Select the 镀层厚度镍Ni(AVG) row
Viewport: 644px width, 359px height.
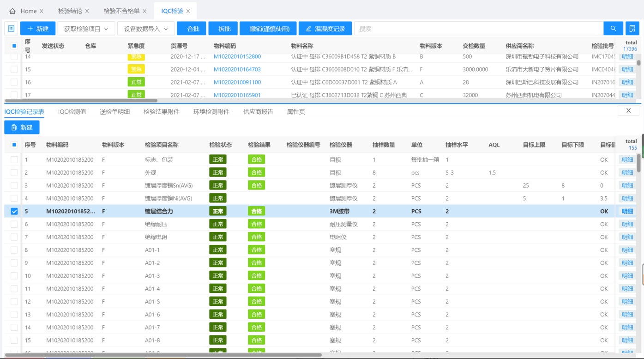coord(309,198)
